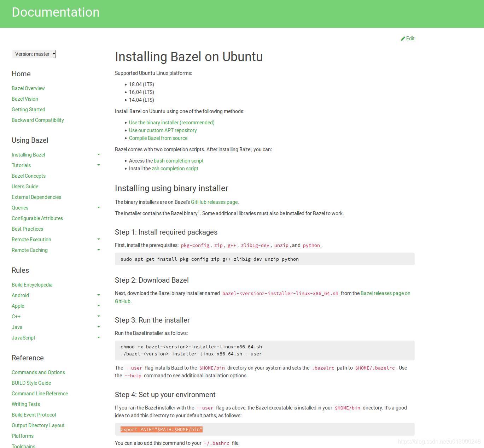The width and height of the screenshot is (484, 448).
Task: Go to Getting Started
Action: (28, 110)
